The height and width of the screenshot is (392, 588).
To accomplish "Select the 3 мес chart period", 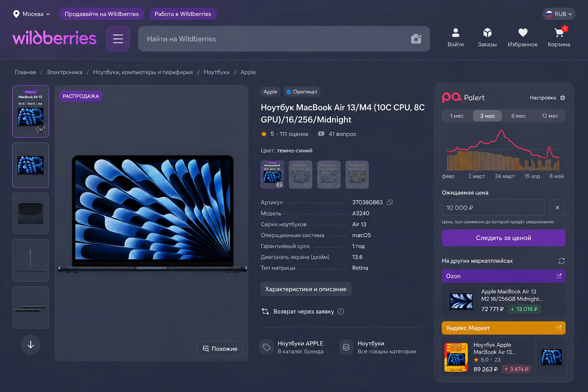I will (487, 116).
